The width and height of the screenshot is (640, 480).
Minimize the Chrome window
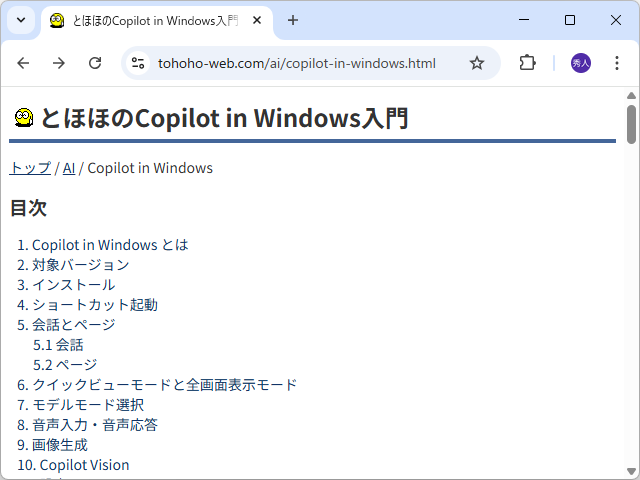(x=524, y=20)
